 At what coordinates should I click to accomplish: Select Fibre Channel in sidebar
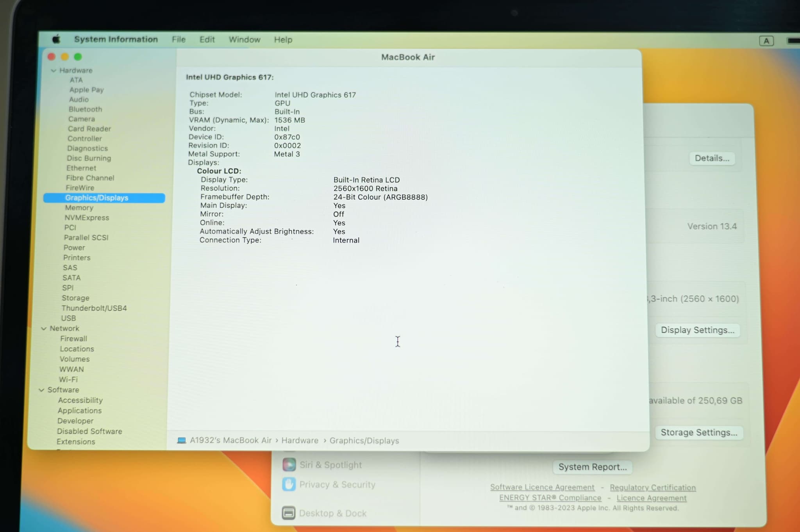coord(90,178)
